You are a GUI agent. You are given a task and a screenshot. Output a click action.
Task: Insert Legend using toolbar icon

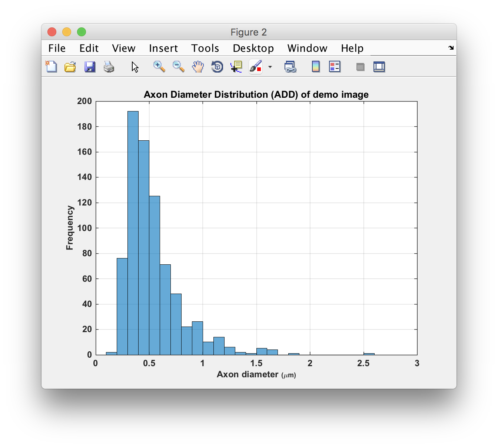pos(335,67)
